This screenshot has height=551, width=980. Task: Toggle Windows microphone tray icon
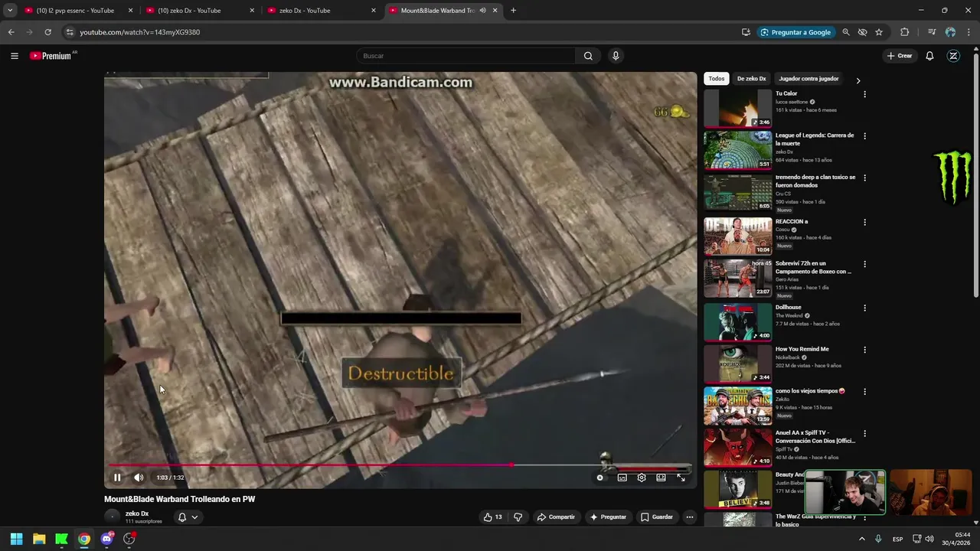pos(878,539)
